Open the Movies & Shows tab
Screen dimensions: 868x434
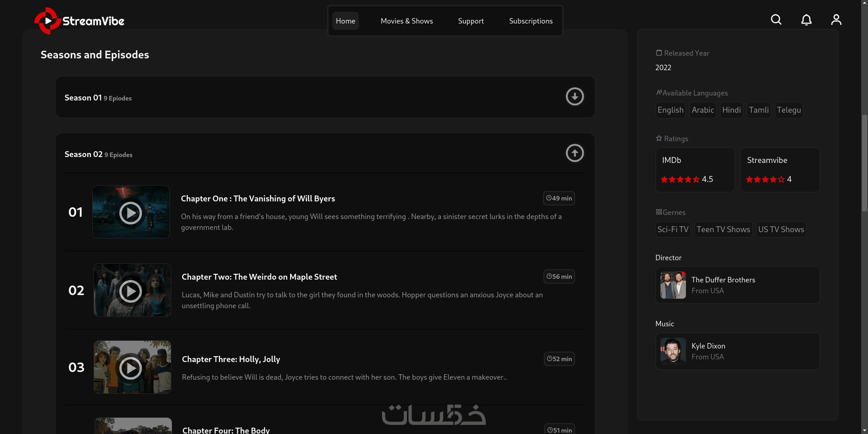(407, 21)
